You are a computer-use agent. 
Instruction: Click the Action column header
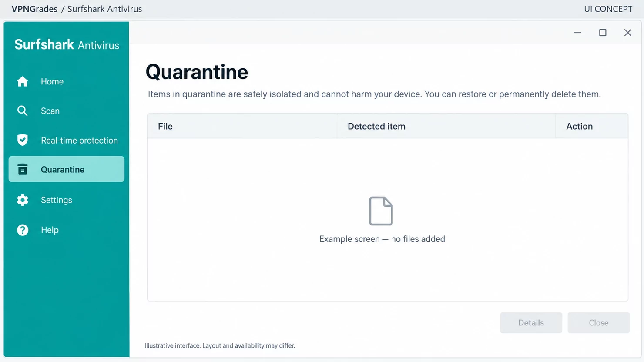pyautogui.click(x=592, y=126)
